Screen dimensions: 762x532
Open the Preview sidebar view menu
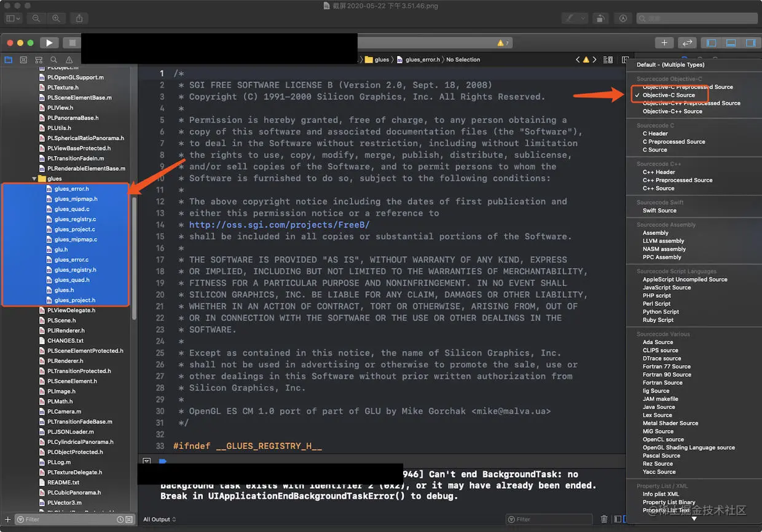tap(14, 18)
